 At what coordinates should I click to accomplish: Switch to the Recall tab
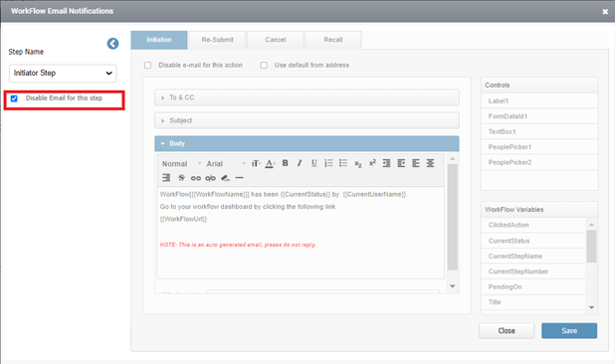[333, 40]
